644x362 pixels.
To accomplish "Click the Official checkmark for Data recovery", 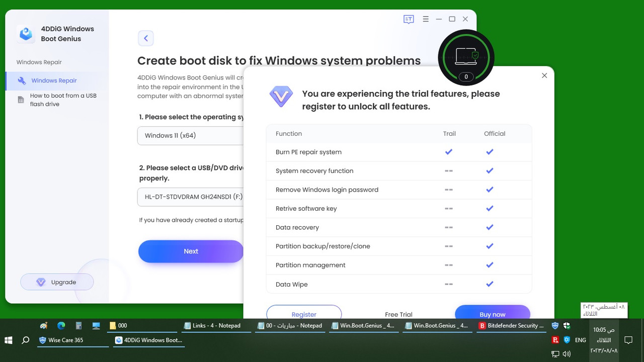I will [x=490, y=227].
